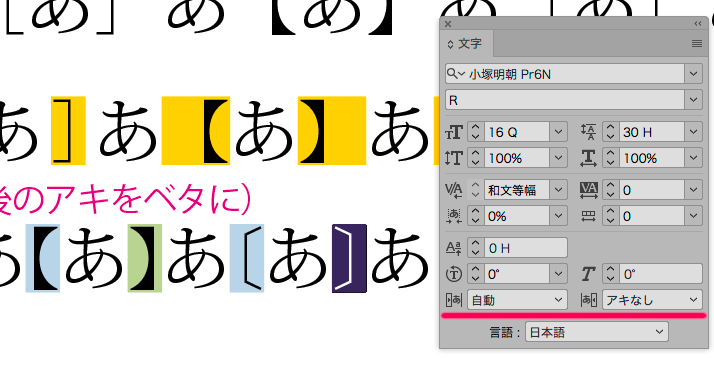Click the baseline shift icon
The width and height of the screenshot is (714, 367).
click(454, 248)
